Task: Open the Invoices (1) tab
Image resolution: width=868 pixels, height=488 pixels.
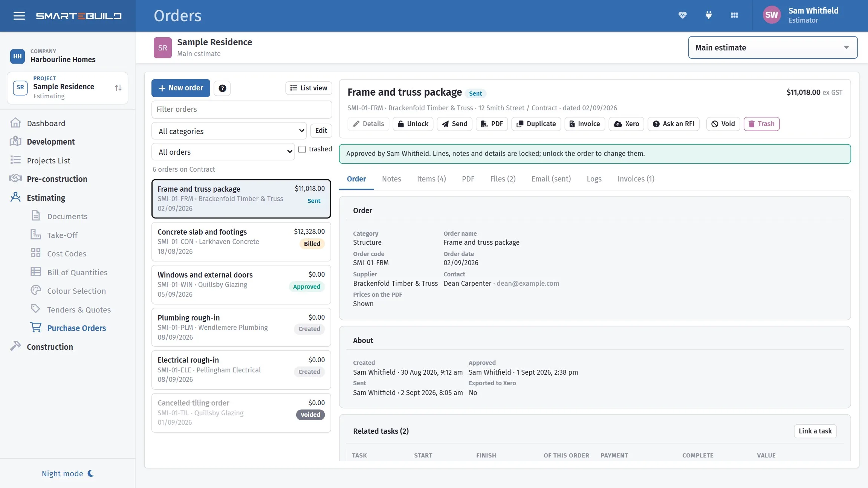Action: (636, 179)
